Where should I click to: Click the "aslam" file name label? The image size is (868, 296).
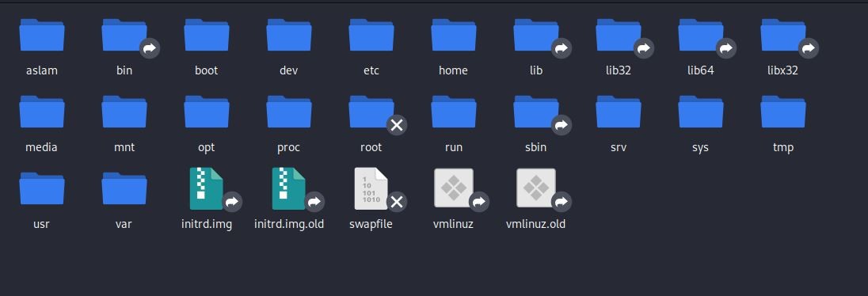coord(41,70)
